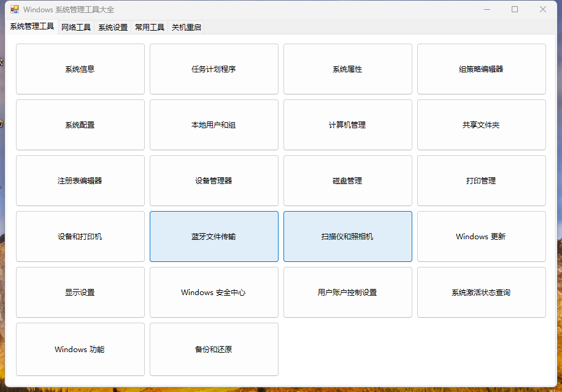Screen dimensions: 562x392
Task: Launch Windows 更新
Action: tap(481, 237)
